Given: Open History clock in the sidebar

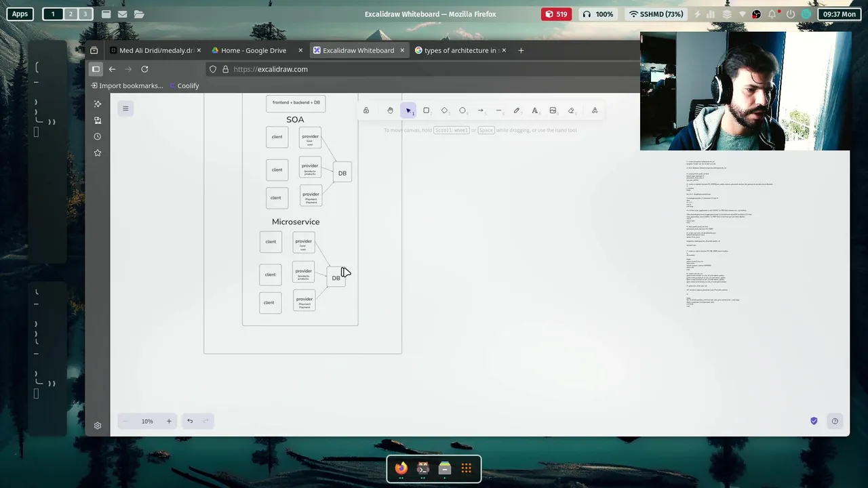Looking at the screenshot, I should (x=98, y=136).
